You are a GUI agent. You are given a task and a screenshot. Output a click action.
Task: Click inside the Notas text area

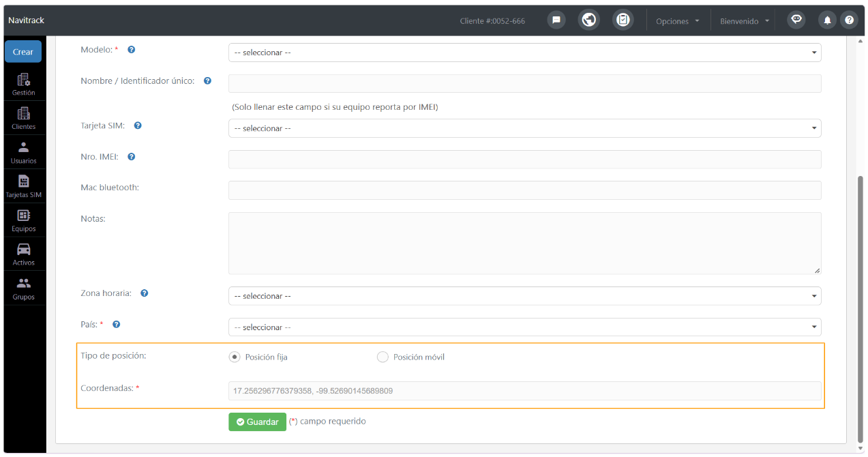click(524, 243)
